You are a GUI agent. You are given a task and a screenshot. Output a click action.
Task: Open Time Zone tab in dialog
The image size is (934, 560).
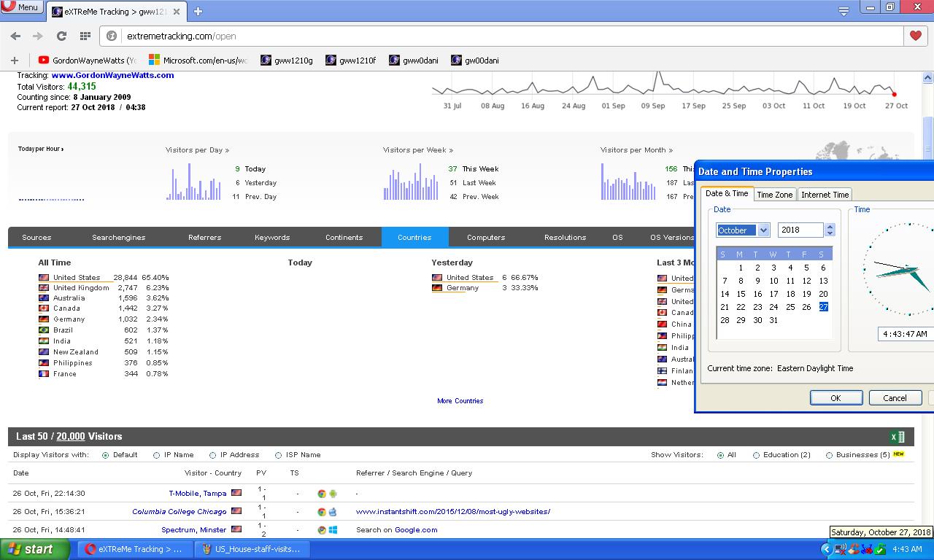tap(774, 195)
